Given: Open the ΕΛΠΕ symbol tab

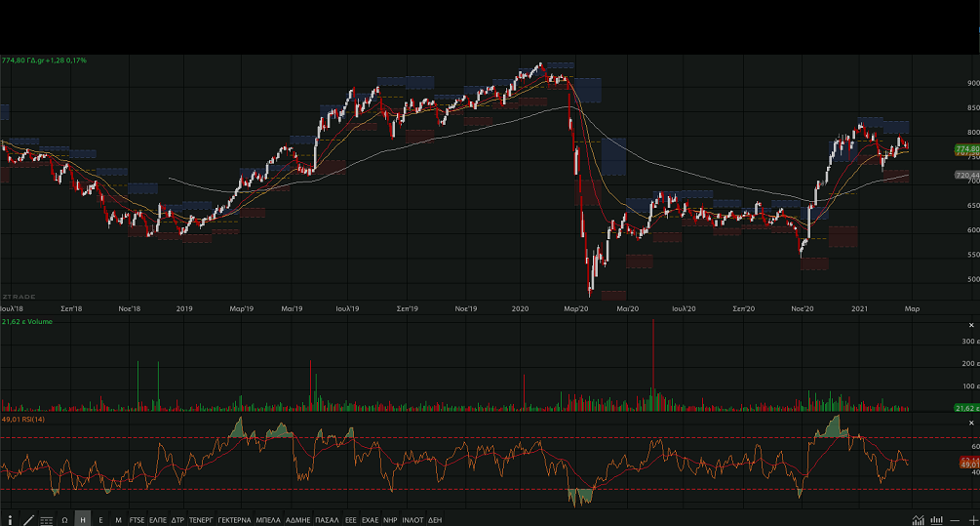Looking at the screenshot, I should 158,519.
